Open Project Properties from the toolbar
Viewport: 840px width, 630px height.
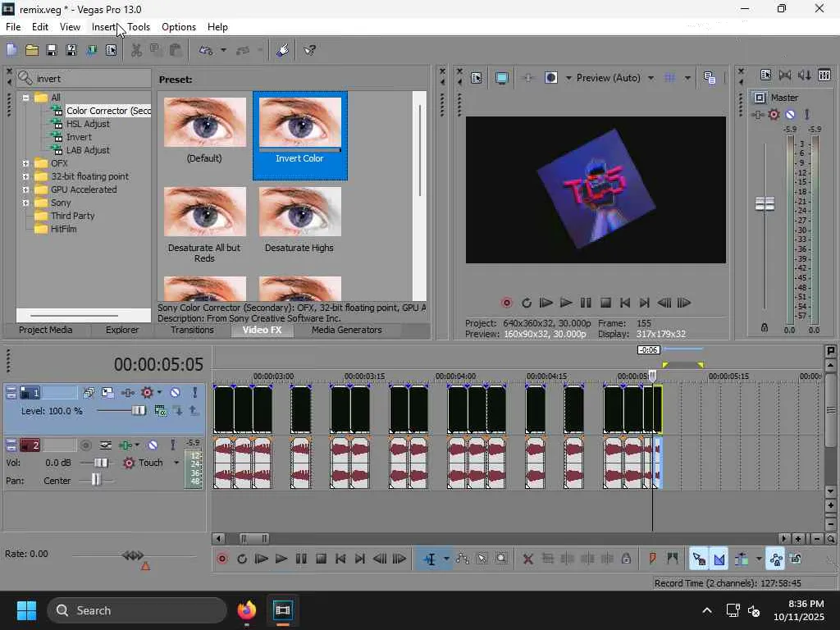point(111,50)
